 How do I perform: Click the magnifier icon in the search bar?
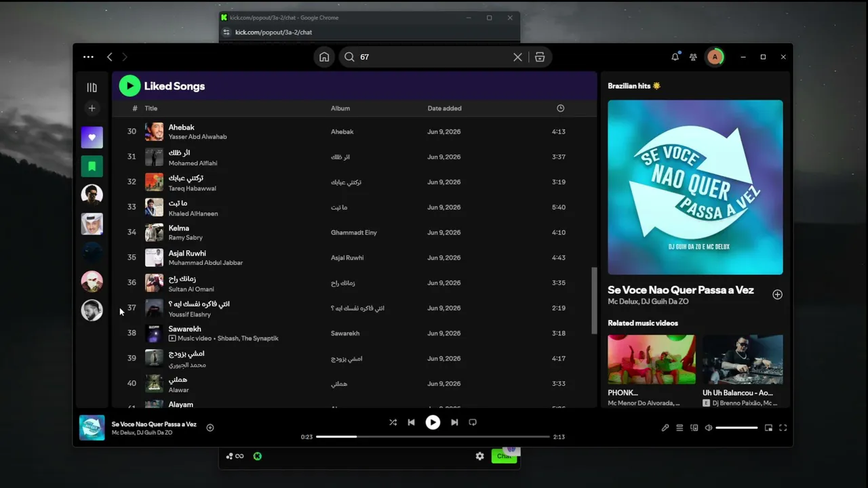pos(349,57)
